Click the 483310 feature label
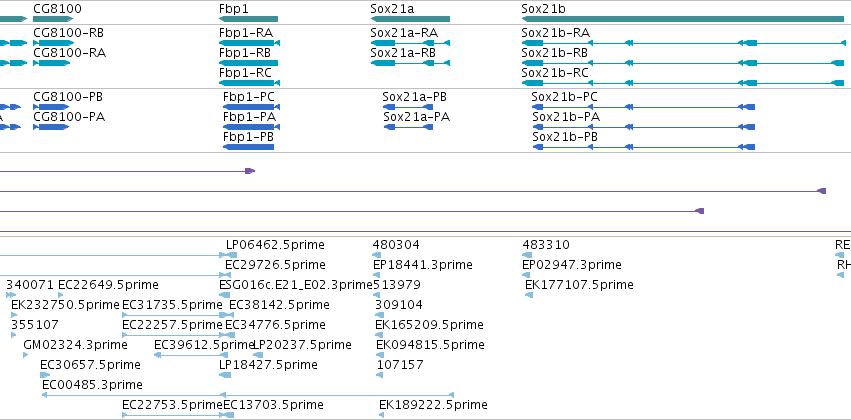Screen dimensions: 851x420 (546, 245)
